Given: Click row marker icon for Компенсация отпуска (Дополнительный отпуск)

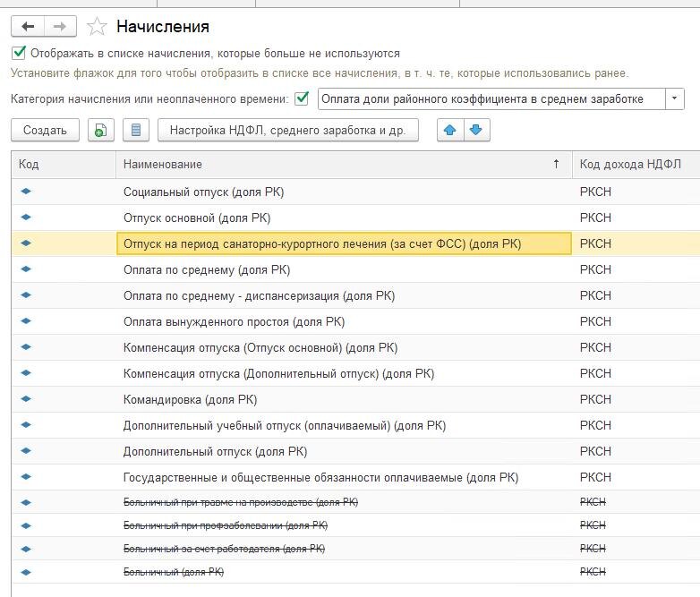Looking at the screenshot, I should (26, 372).
